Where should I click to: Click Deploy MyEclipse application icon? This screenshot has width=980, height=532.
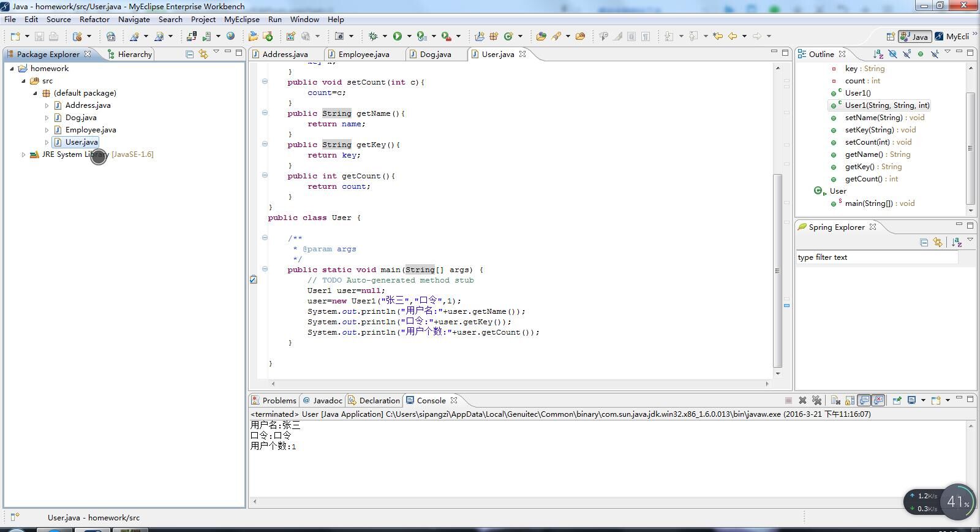(192, 36)
